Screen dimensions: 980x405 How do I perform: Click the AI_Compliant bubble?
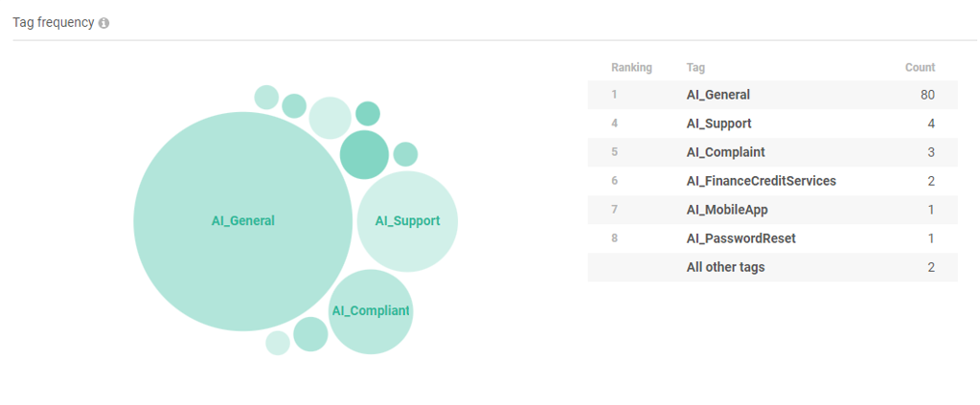click(371, 311)
